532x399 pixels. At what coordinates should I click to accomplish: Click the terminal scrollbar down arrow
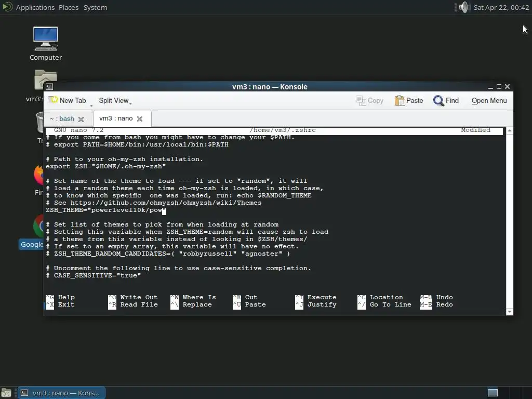pos(510,312)
